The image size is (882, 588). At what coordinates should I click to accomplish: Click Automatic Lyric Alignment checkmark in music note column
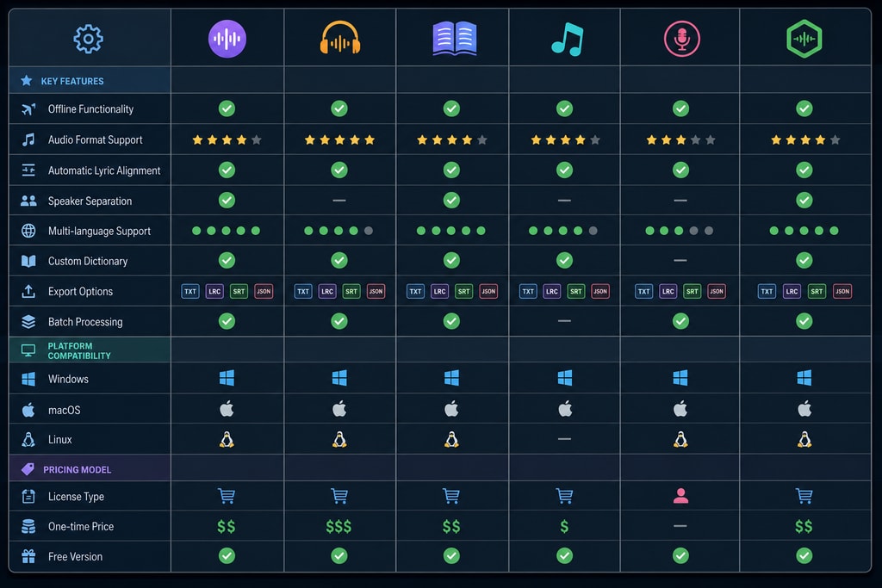[x=565, y=170]
